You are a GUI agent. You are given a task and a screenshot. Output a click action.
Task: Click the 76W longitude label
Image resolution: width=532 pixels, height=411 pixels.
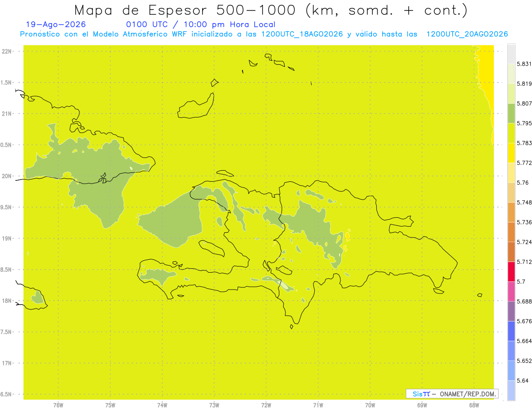point(58,405)
